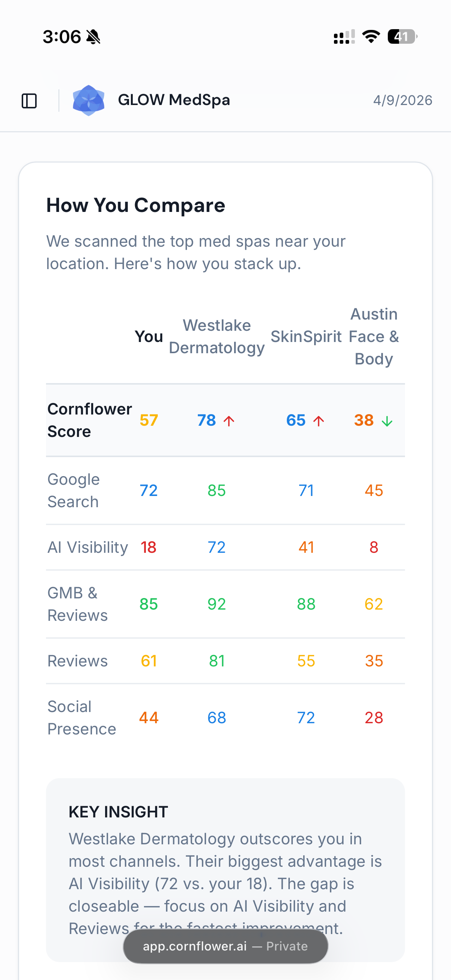This screenshot has height=980, width=451.
Task: Tap your AI Visibility score 18
Action: [148, 547]
